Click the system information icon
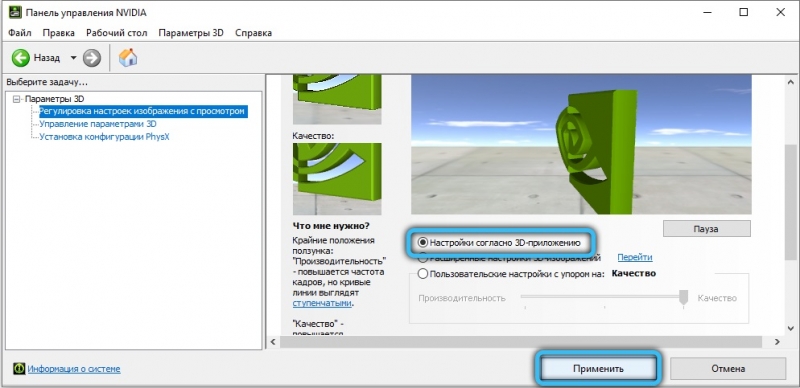This screenshot has width=800, height=388. click(19, 368)
